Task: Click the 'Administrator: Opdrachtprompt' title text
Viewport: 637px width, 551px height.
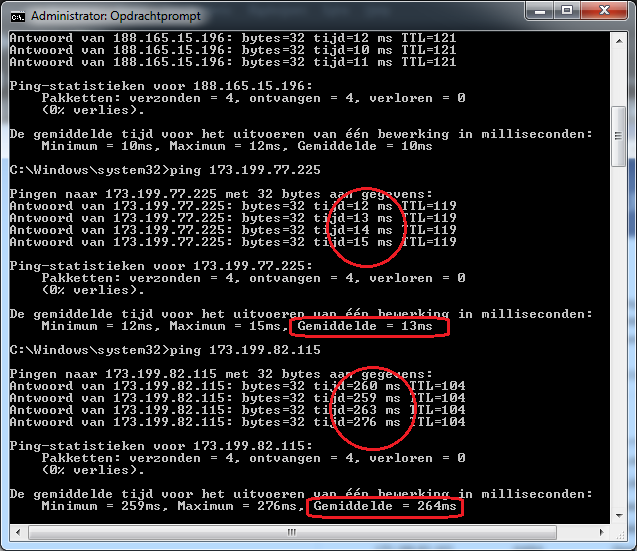Action: (x=116, y=16)
